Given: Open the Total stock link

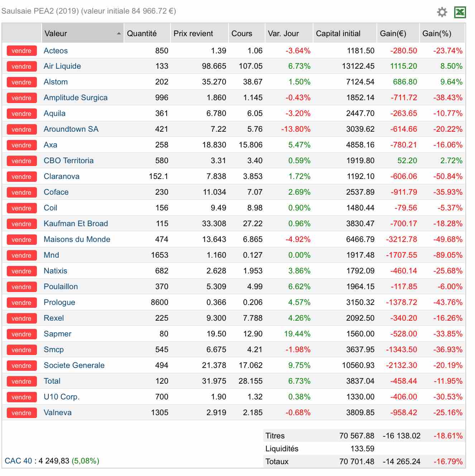Looking at the screenshot, I should (x=52, y=381).
